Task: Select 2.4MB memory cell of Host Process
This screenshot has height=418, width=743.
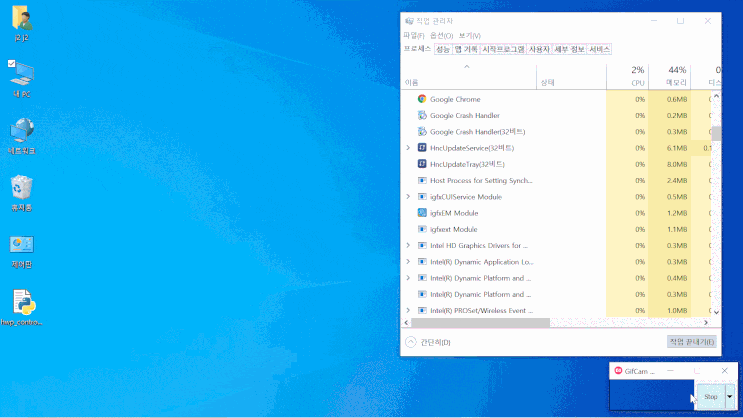Action: point(669,180)
